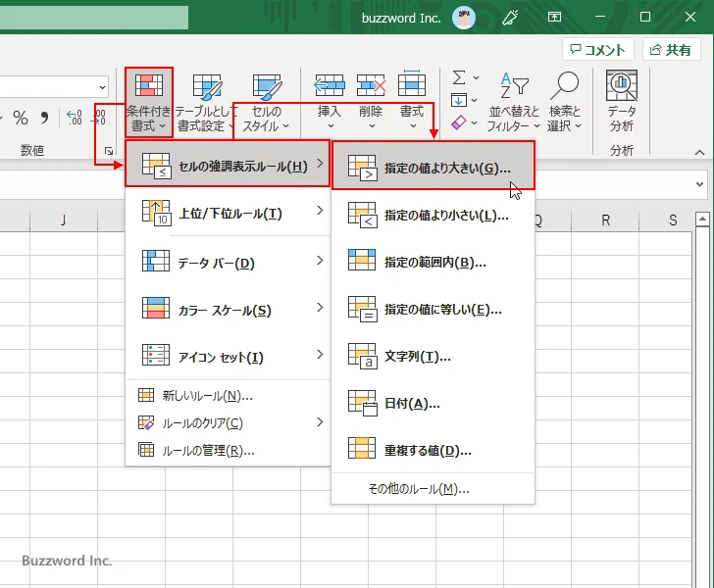Click the コメント comments button

598,50
